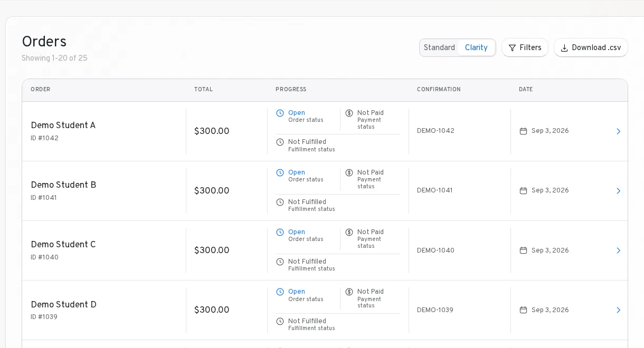Screen dimensions: 644x348
Task: Select the CONFIRMATION column header
Action: [x=439, y=90]
